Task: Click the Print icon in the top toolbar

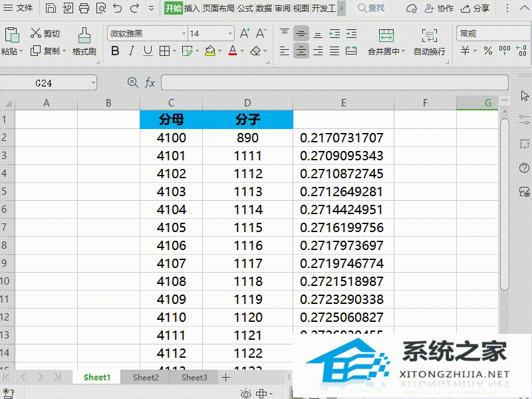Action: tap(84, 8)
